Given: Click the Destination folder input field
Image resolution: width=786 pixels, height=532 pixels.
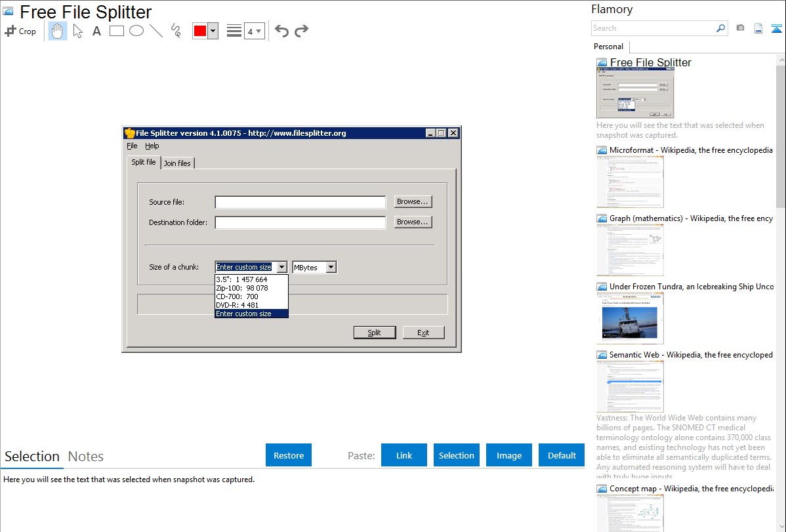Looking at the screenshot, I should pos(300,222).
